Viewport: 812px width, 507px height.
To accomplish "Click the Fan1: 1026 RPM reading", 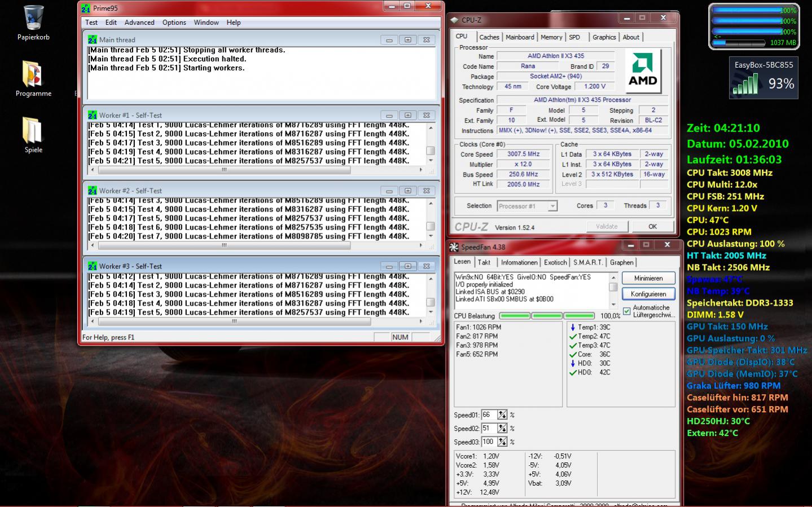I will point(479,327).
